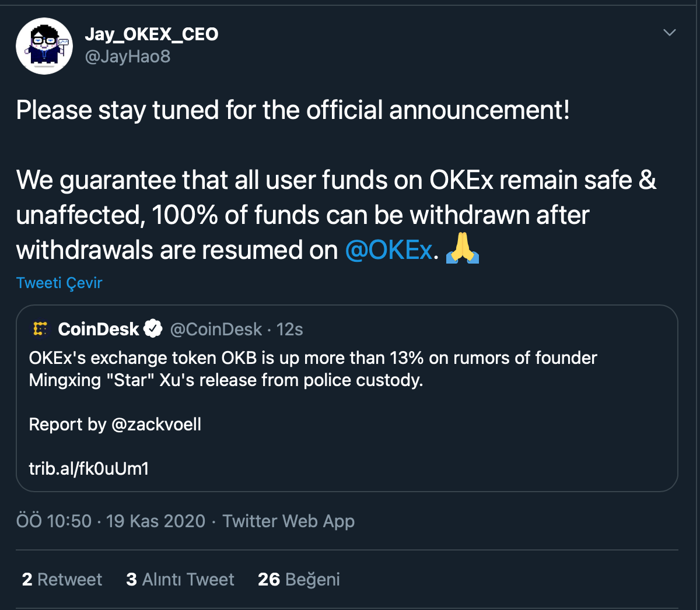Open the trib.al/fk0uUm1 link
Viewport: 700px width, 610px height.
(x=89, y=468)
